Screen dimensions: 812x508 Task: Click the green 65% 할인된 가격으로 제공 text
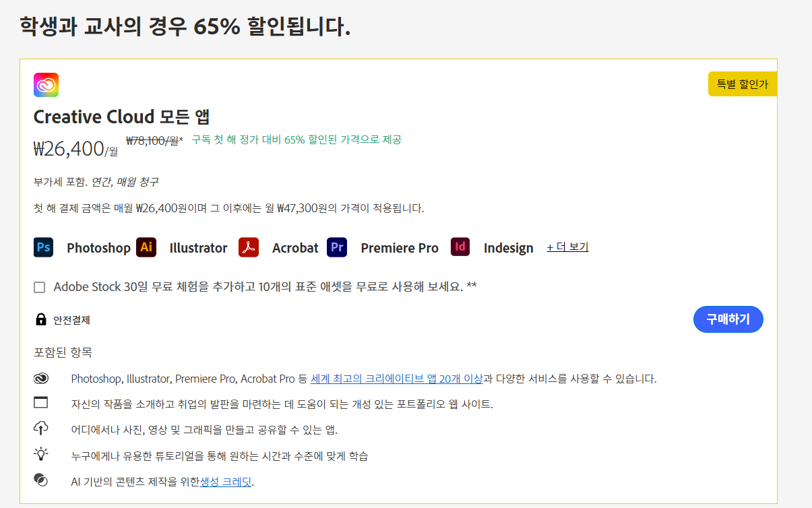(x=296, y=140)
